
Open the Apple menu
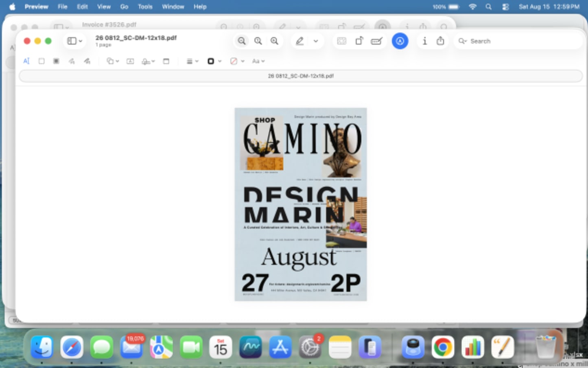pos(12,7)
